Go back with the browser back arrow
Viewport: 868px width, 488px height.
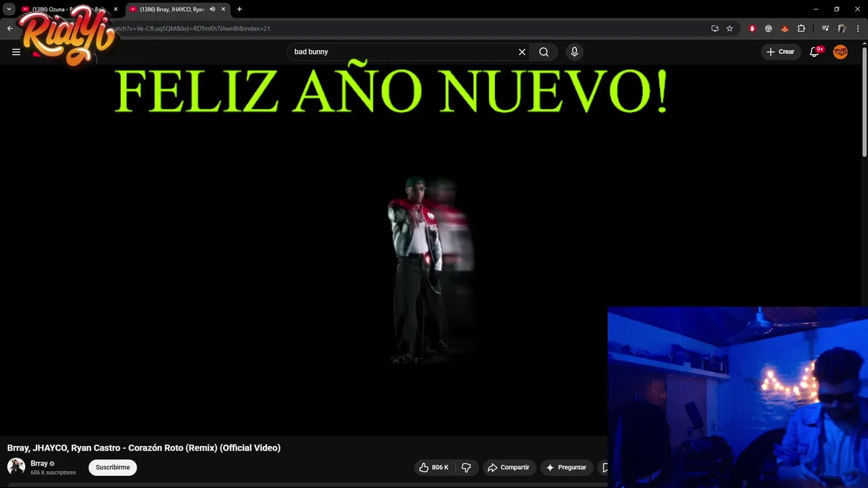click(9, 28)
